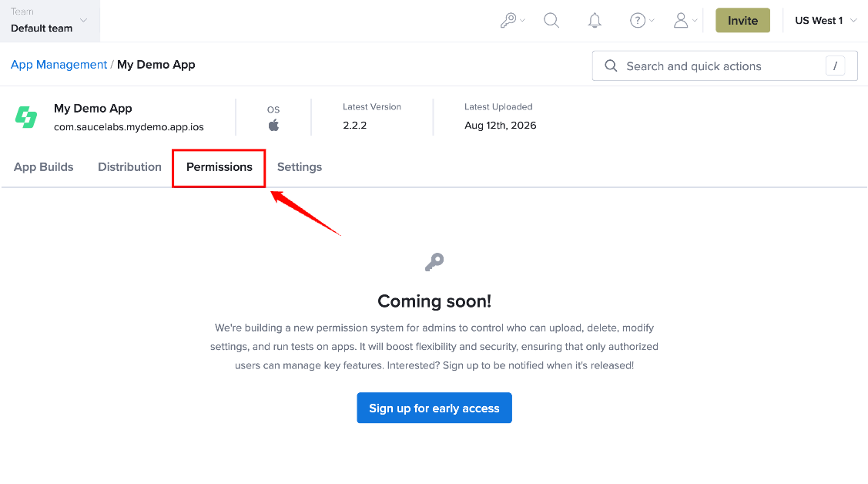The image size is (868, 484).
Task: Expand the chevron next to help icon
Action: [x=652, y=21]
